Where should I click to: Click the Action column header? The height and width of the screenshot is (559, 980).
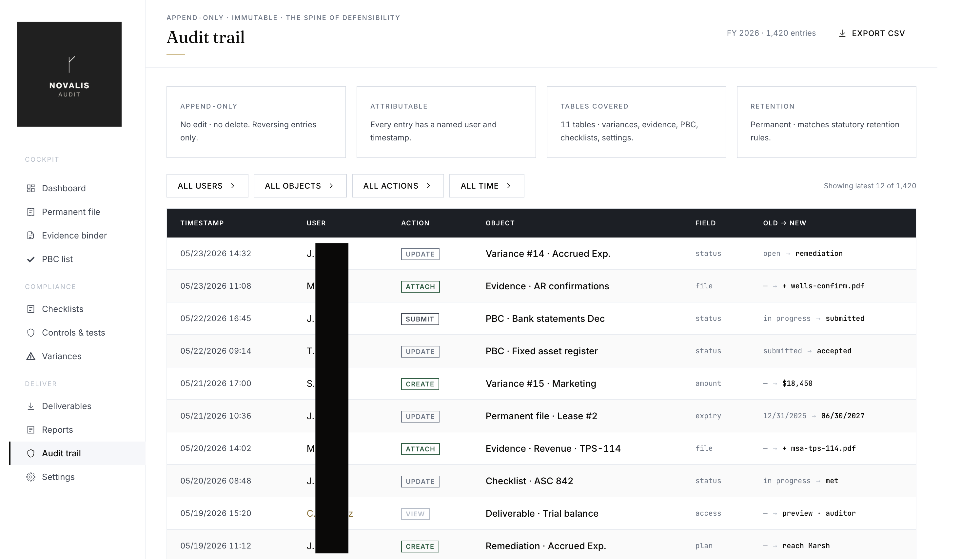415,223
